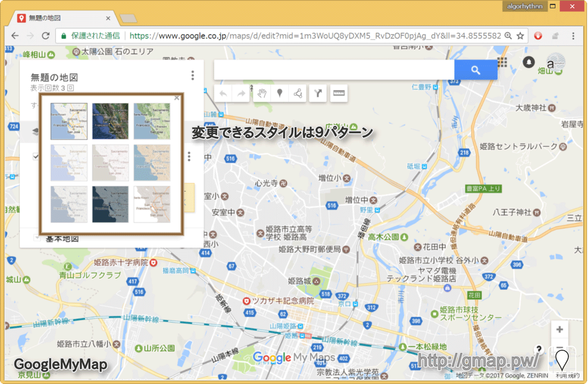Switch to the 無題の地図 browser tab
This screenshot has height=384, width=588.
click(x=61, y=18)
